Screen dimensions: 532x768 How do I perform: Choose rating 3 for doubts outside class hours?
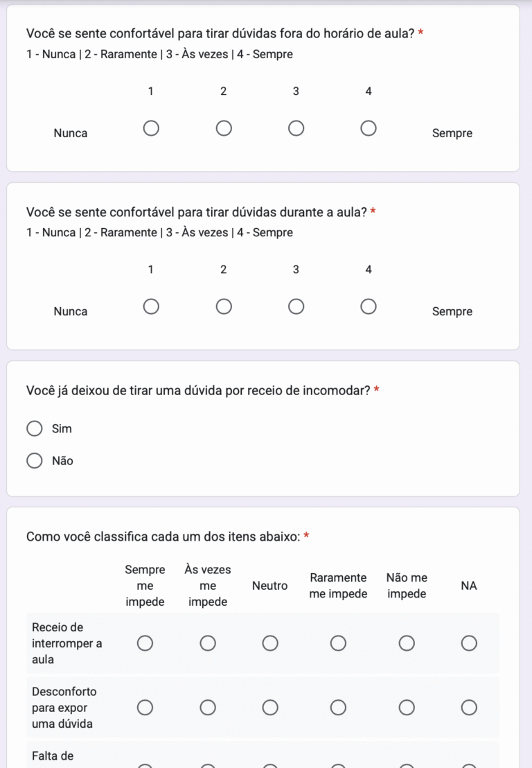[x=296, y=128]
